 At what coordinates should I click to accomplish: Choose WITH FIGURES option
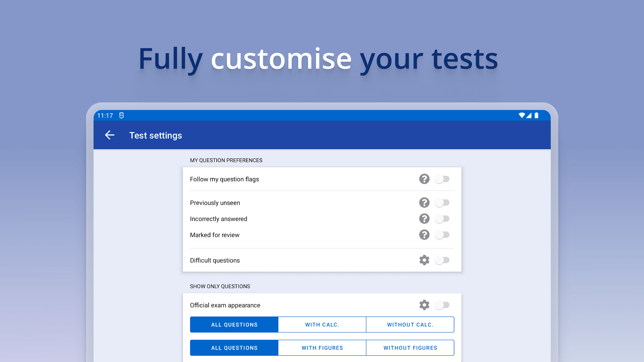(x=322, y=348)
